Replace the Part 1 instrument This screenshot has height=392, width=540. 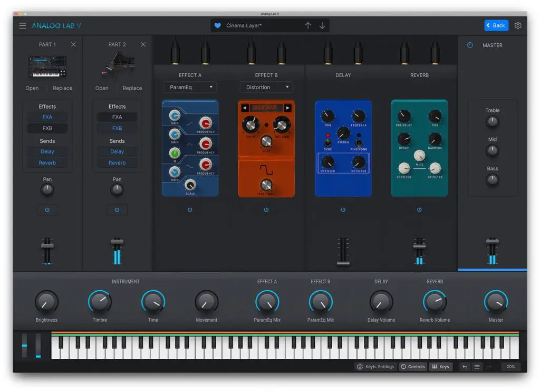click(x=63, y=88)
